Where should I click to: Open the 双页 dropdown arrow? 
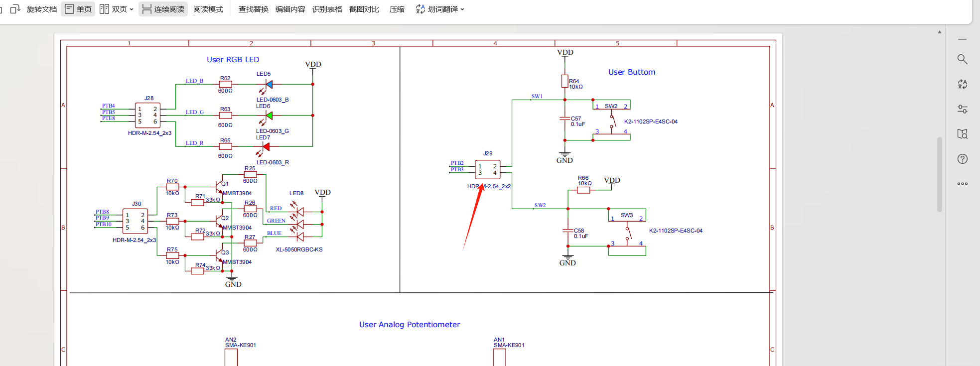(x=132, y=9)
